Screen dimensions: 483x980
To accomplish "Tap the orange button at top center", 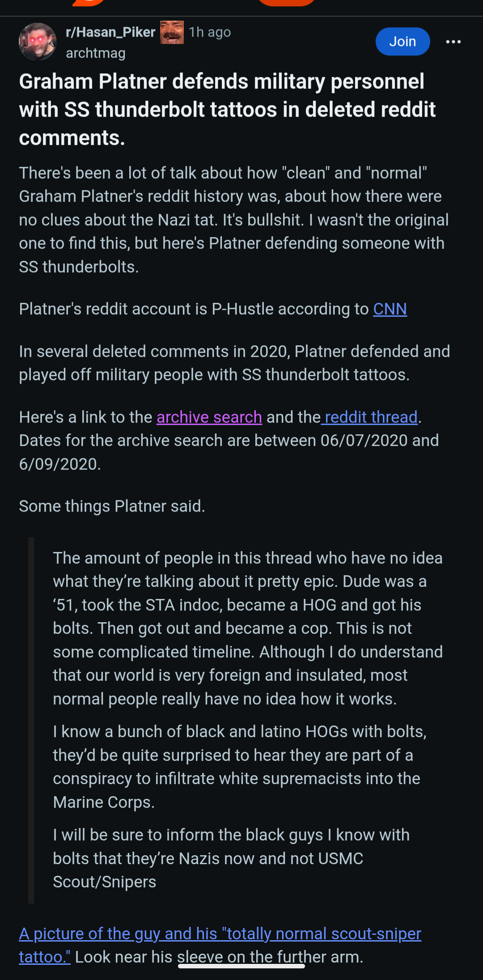I will tap(286, 3).
